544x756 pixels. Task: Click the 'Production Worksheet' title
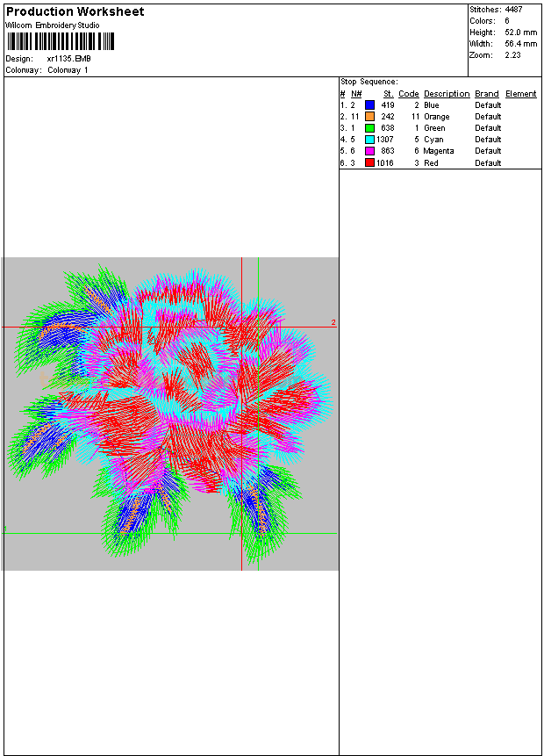click(x=75, y=11)
